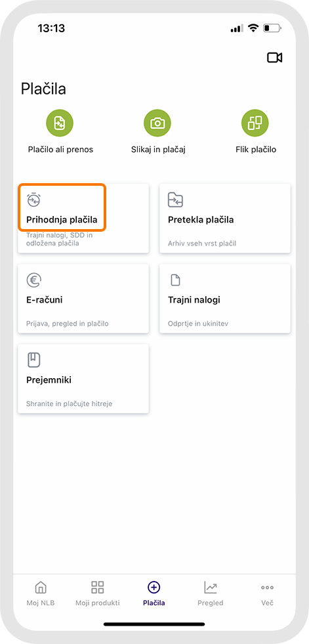Tap the euro icon on E-računi

point(33,280)
